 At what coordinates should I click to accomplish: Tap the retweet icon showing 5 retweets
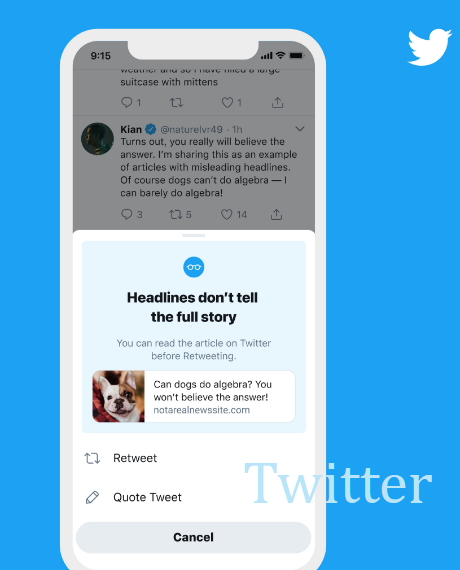click(x=176, y=214)
